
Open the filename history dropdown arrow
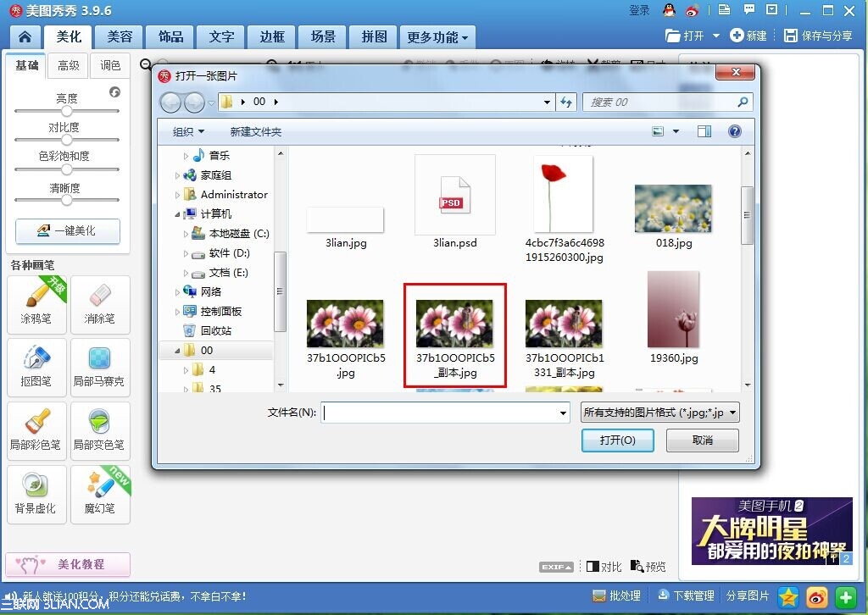563,413
